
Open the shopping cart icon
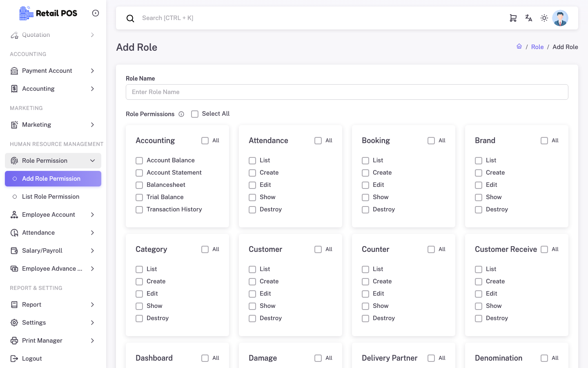pyautogui.click(x=513, y=18)
